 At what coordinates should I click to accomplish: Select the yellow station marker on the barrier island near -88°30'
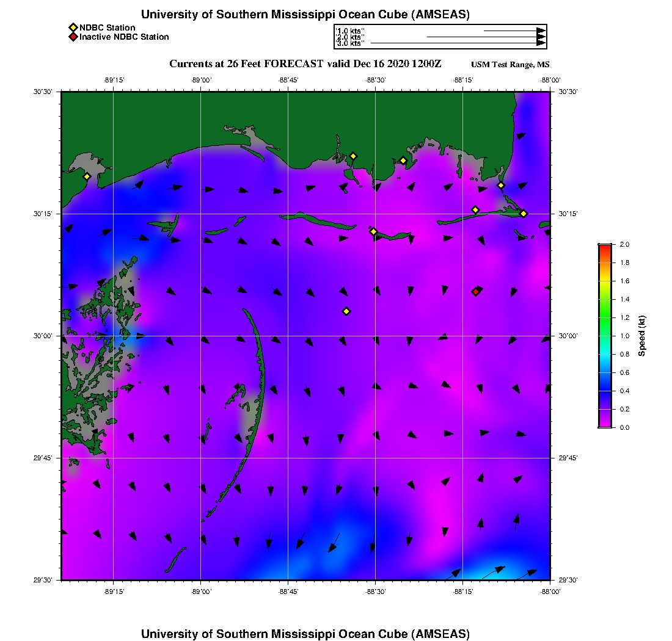(373, 231)
